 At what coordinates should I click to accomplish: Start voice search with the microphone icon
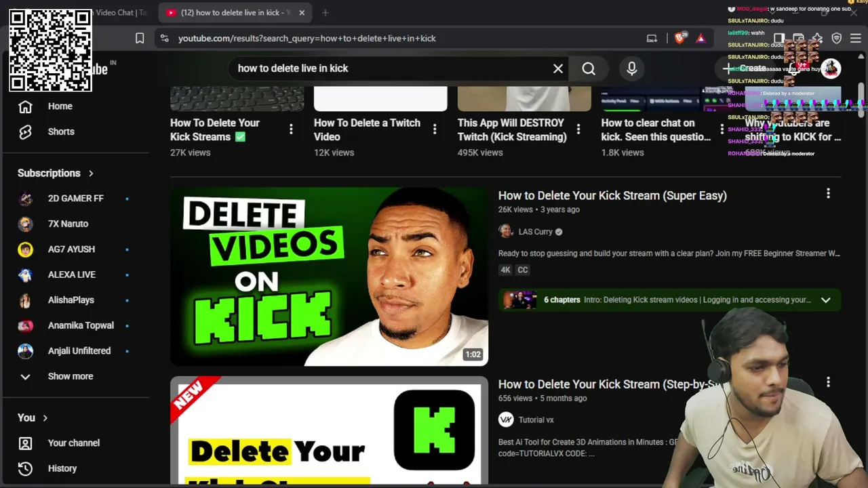632,68
